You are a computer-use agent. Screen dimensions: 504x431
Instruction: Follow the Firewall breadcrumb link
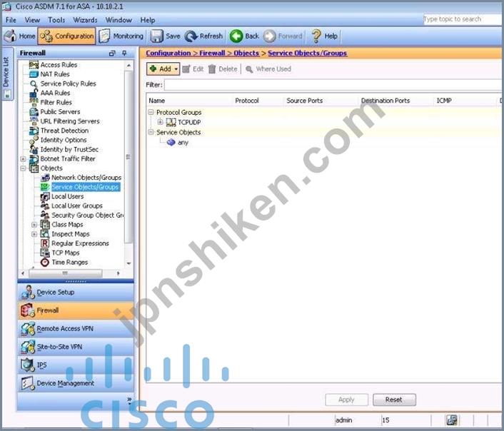click(212, 53)
